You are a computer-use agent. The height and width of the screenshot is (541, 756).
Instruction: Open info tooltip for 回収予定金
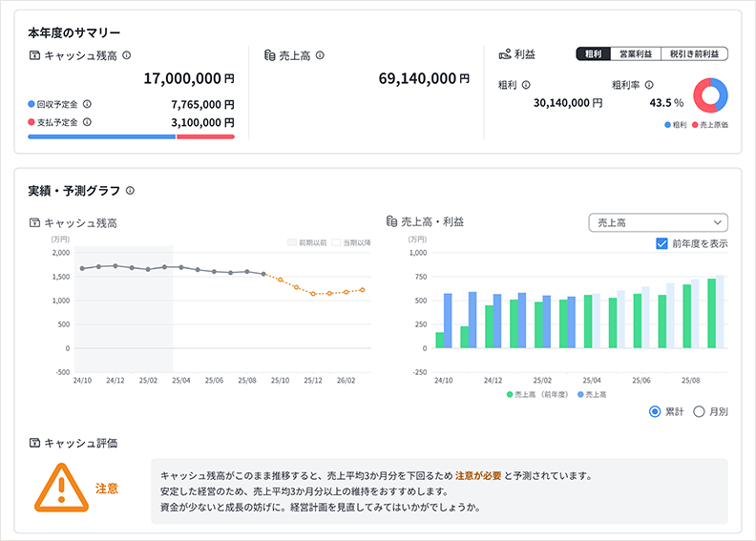click(87, 104)
